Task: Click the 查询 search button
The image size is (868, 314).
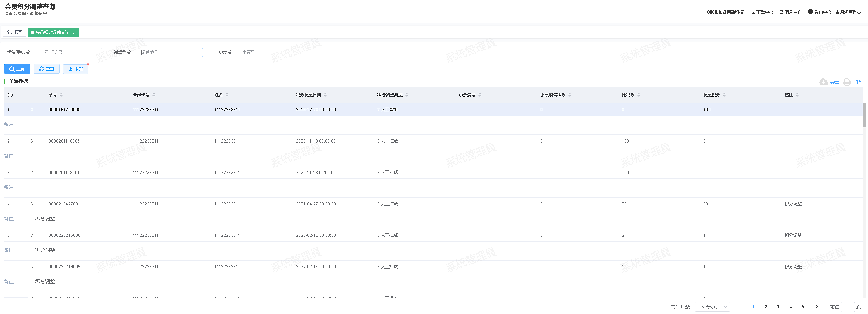Action: click(x=17, y=69)
